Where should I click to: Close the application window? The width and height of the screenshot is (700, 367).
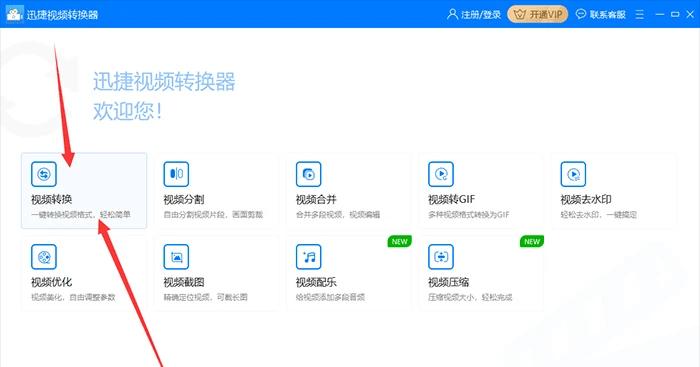click(x=690, y=14)
